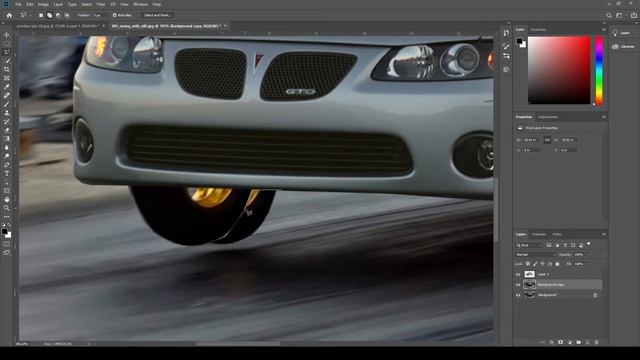Pick a color in red field
640x360 pixels.
point(559,70)
